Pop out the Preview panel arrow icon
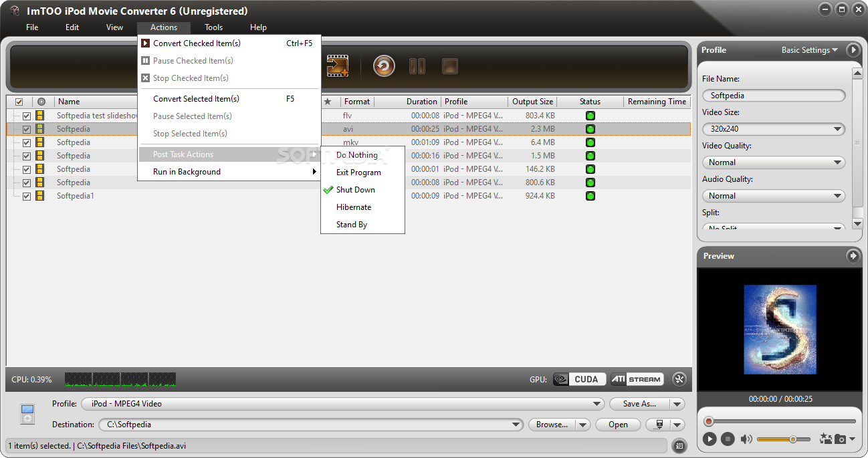 (853, 256)
